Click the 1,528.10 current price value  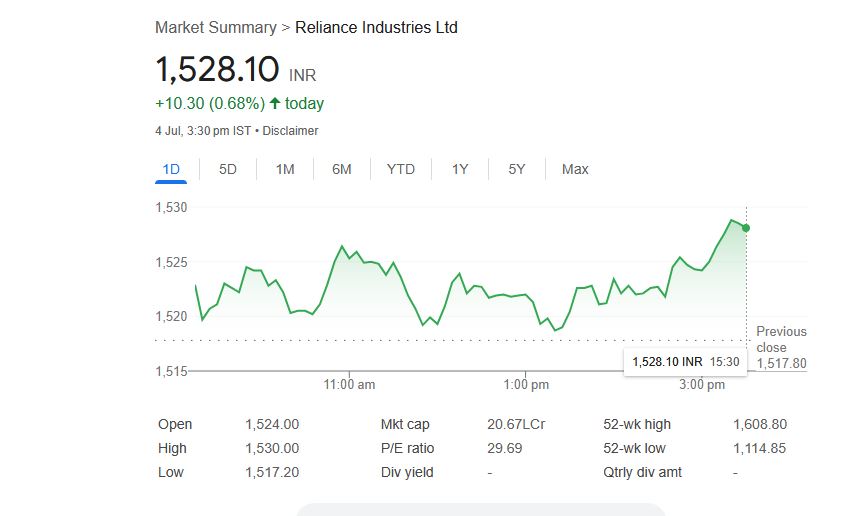(x=217, y=69)
